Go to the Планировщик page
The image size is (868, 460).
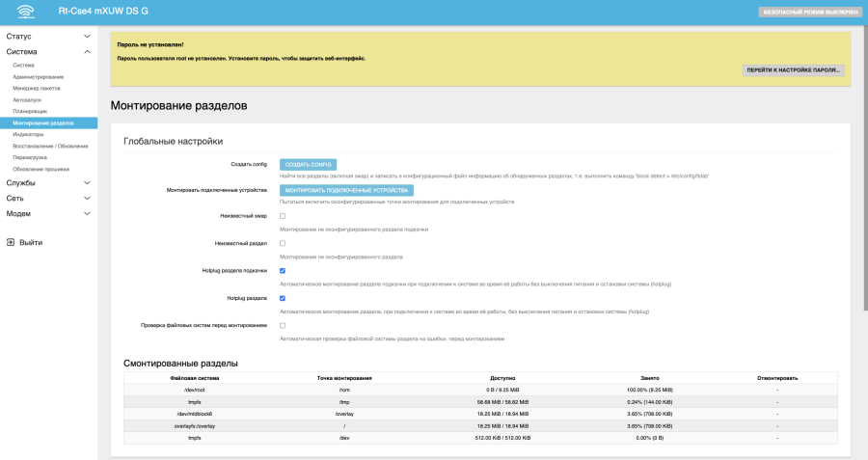point(30,111)
